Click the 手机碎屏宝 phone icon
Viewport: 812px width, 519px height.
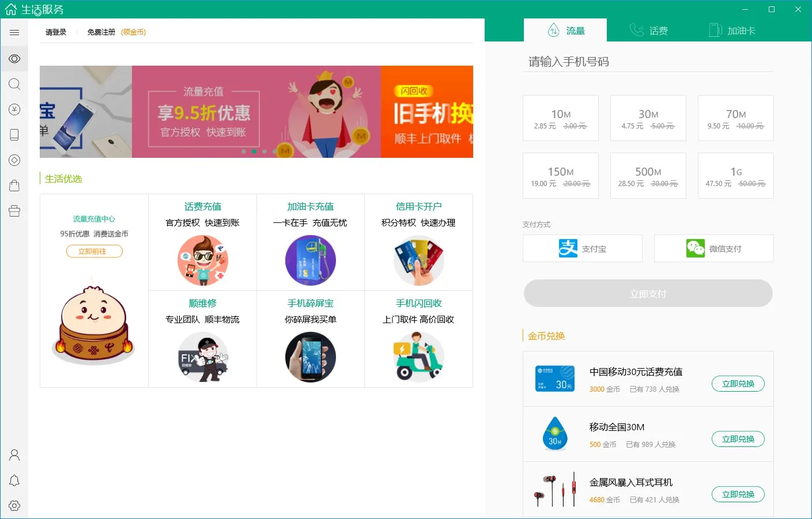pos(311,357)
